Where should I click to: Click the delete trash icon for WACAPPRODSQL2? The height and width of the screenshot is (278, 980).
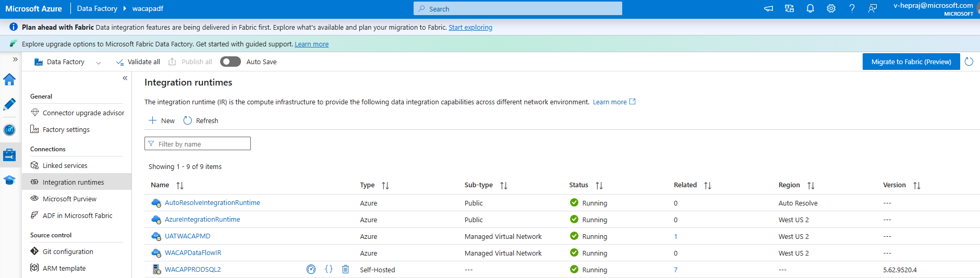(345, 269)
